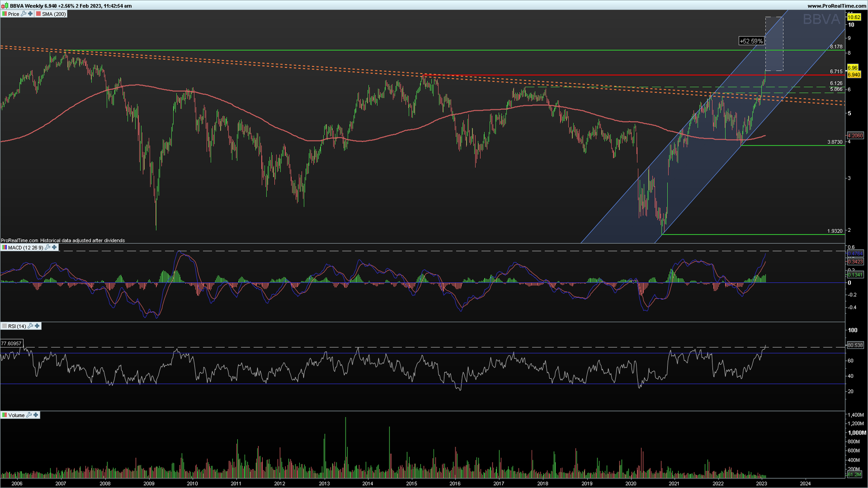Screen dimensions: 868x488
Task: Click the 8.178 resistance line label
Action: pyautogui.click(x=836, y=47)
